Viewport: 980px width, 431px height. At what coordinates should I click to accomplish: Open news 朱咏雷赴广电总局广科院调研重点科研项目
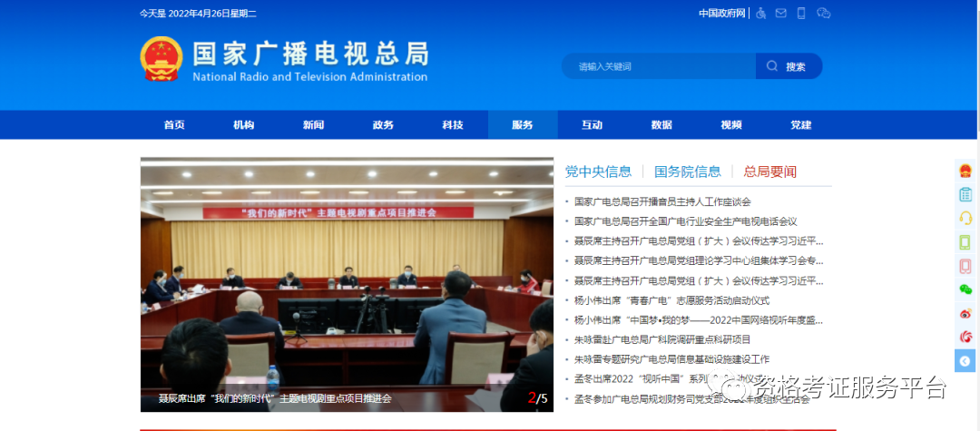(662, 339)
